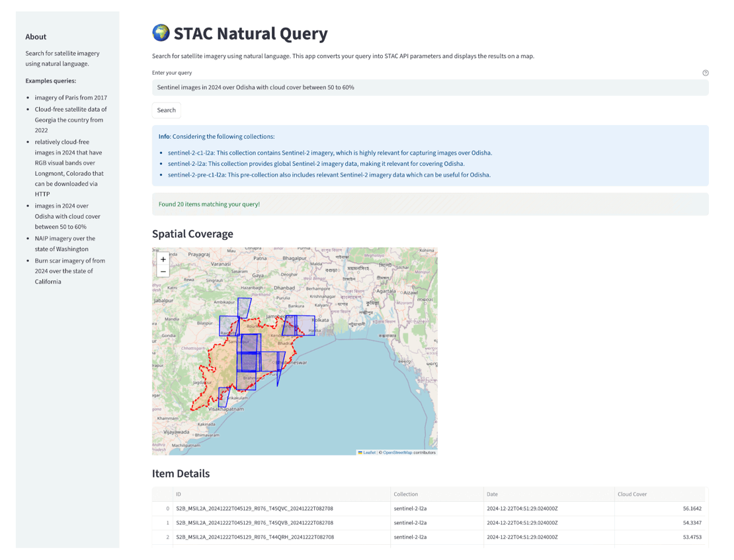Screen dimensions: 734x560
Task: Zoom in on the spatial coverage map
Action: point(163,259)
